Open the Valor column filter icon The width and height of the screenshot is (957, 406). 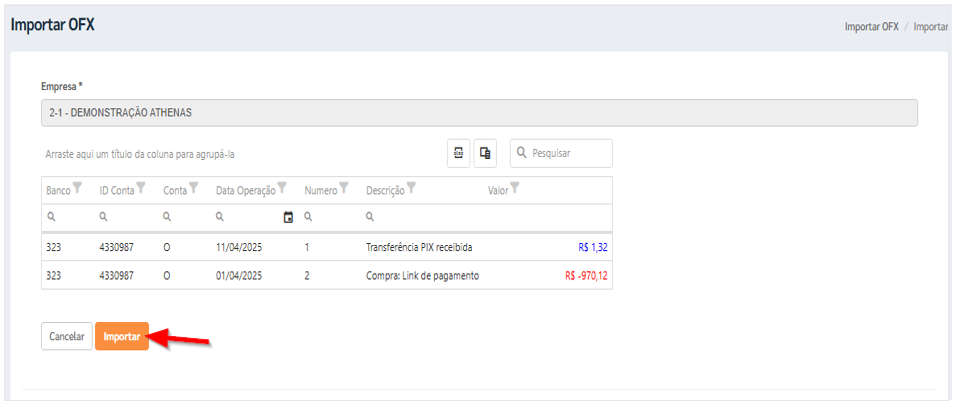(515, 188)
